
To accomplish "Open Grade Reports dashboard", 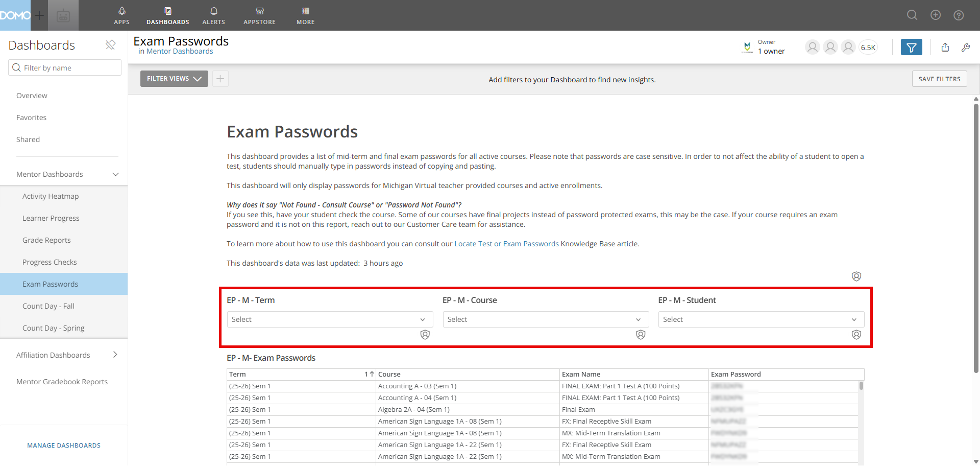I will click(46, 240).
